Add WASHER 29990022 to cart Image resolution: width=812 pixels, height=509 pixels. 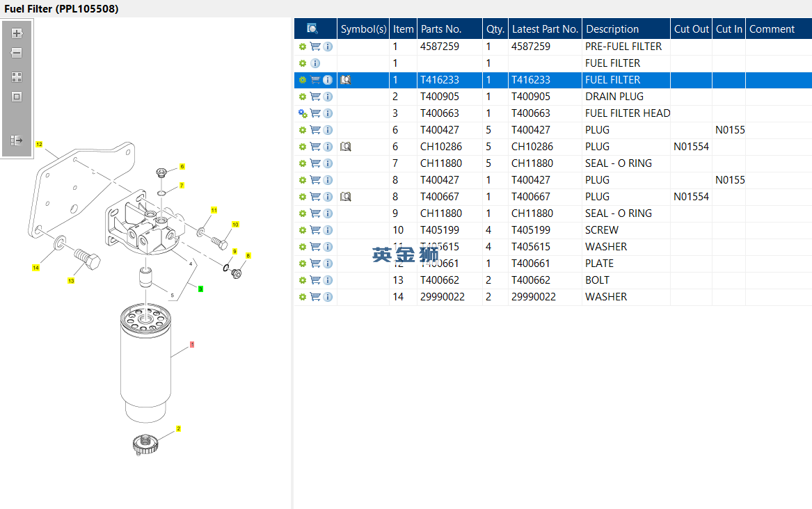[x=315, y=297]
